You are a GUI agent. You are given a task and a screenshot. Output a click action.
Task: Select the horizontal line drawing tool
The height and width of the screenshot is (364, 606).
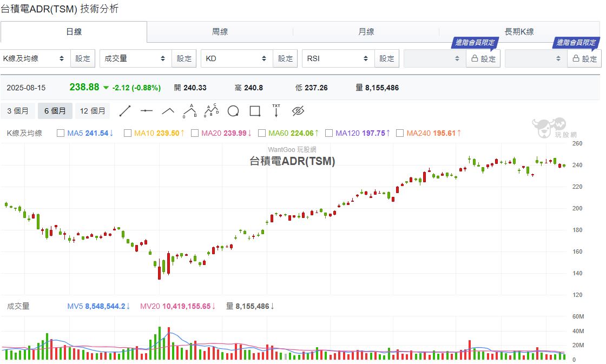[x=147, y=111]
